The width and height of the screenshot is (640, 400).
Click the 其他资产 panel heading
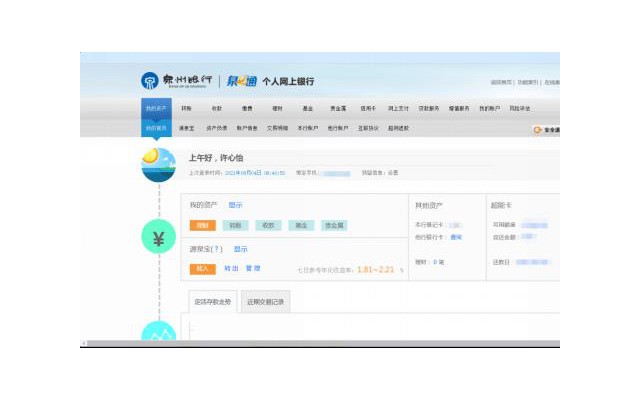(429, 205)
